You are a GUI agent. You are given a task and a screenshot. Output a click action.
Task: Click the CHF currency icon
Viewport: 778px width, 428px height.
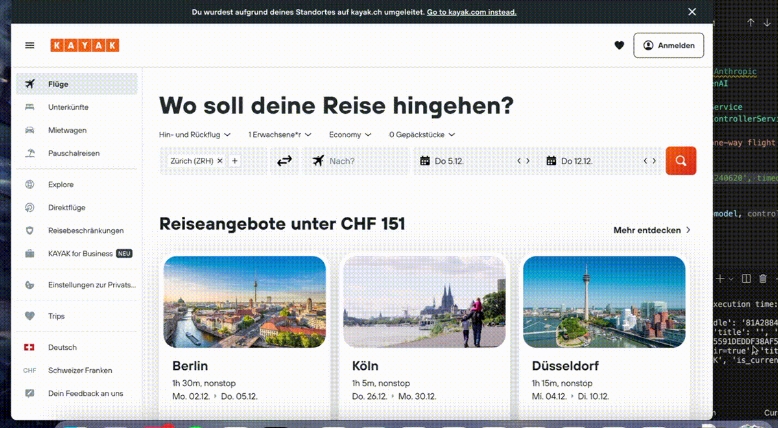[29, 370]
